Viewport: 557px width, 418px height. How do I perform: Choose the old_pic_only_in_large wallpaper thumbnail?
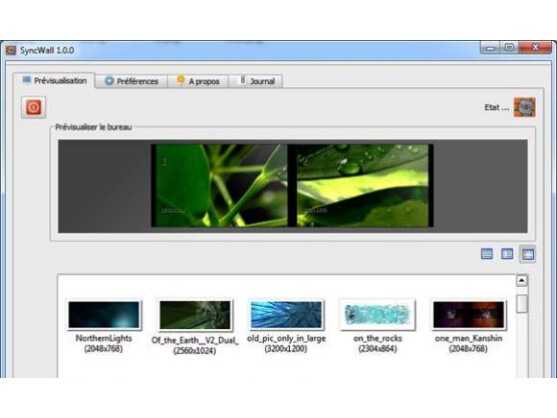pyautogui.click(x=286, y=315)
